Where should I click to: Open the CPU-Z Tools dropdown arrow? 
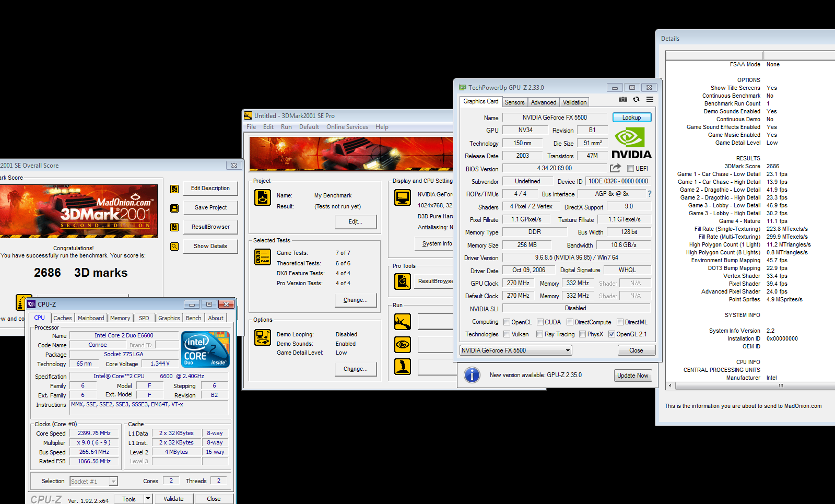(x=148, y=499)
